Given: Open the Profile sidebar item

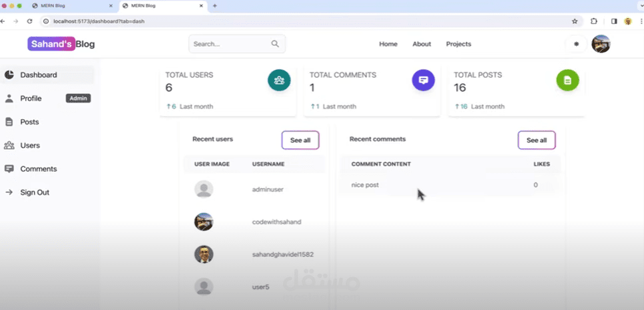Looking at the screenshot, I should click(x=47, y=98).
